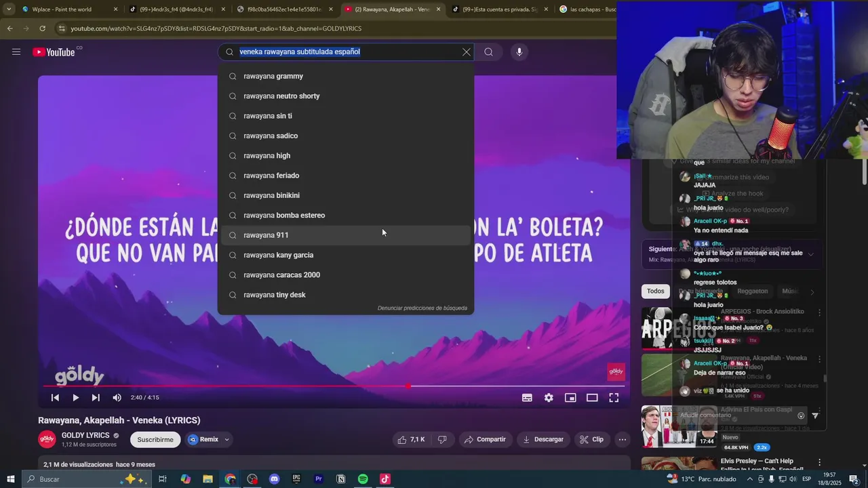Create a Clip of the video
868x488 pixels.
coord(591,439)
